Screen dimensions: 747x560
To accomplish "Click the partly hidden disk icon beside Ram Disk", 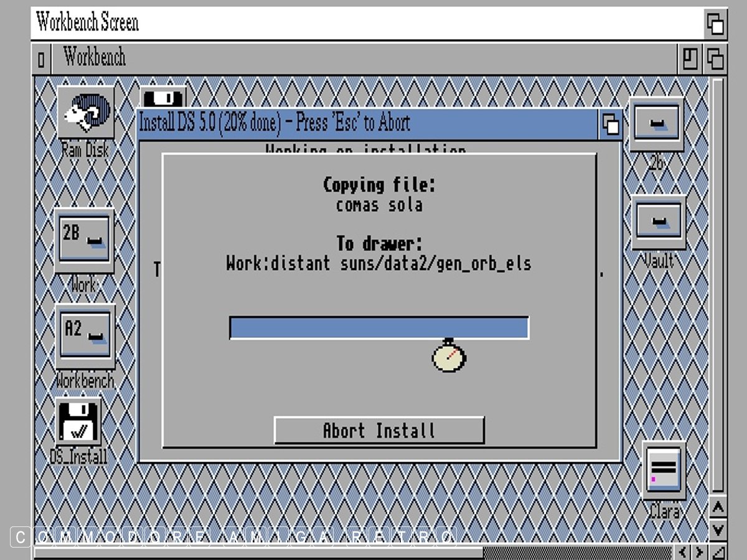I will [163, 98].
